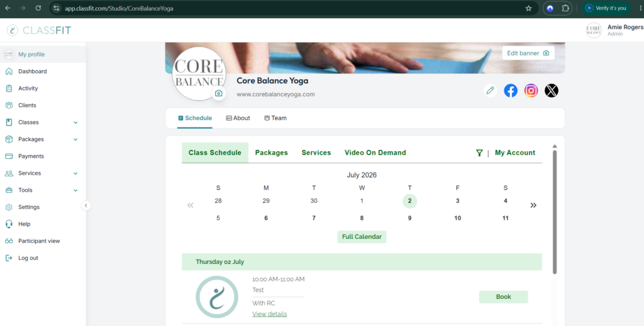Go to next weeks with double-right arrow
The image size is (644, 326).
pyautogui.click(x=533, y=205)
